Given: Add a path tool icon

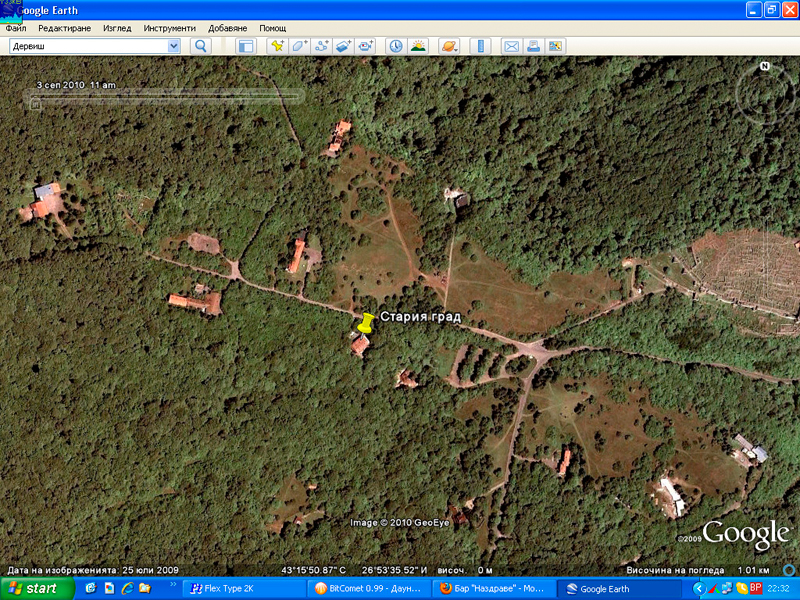Looking at the screenshot, I should (x=321, y=46).
